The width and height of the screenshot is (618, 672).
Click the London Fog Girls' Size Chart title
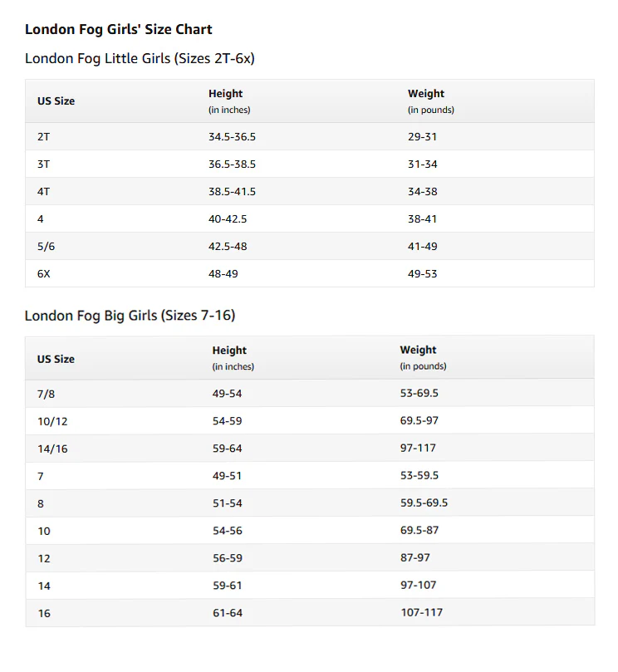[x=118, y=29]
